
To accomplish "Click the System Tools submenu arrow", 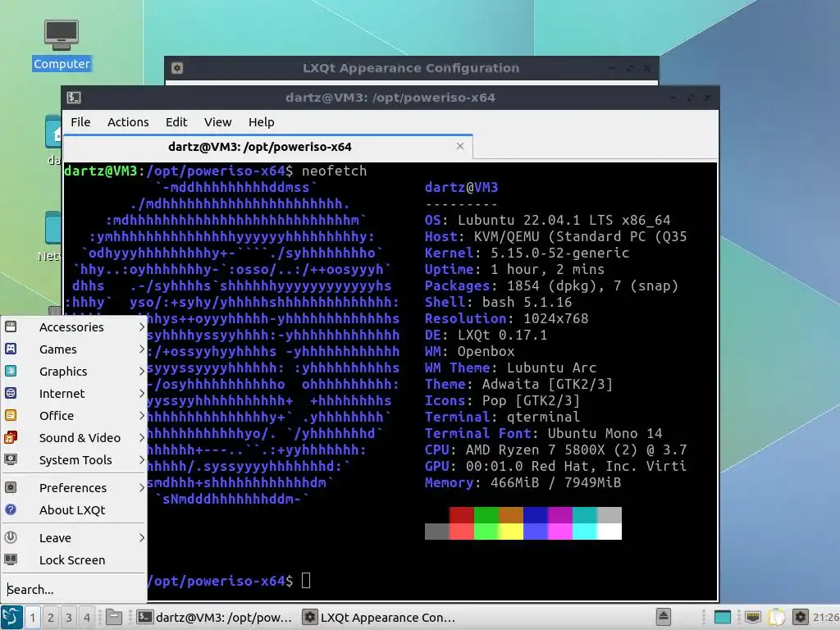I will point(141,460).
